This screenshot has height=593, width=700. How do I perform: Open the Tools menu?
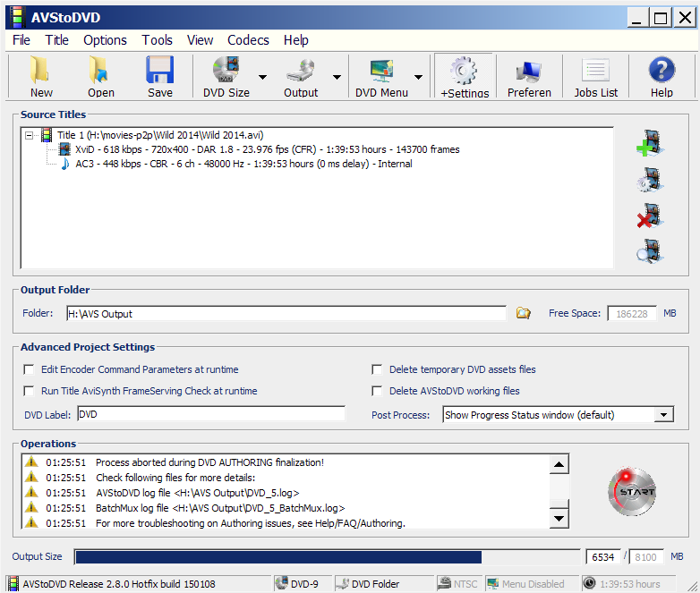pyautogui.click(x=158, y=40)
